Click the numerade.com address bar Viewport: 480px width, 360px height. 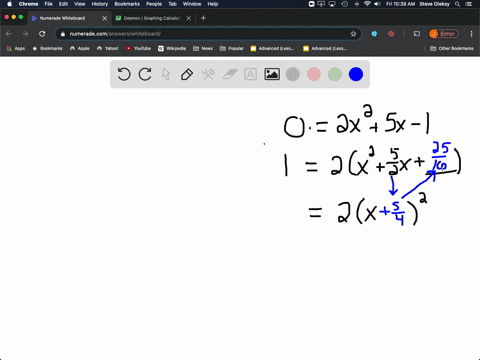click(x=208, y=34)
